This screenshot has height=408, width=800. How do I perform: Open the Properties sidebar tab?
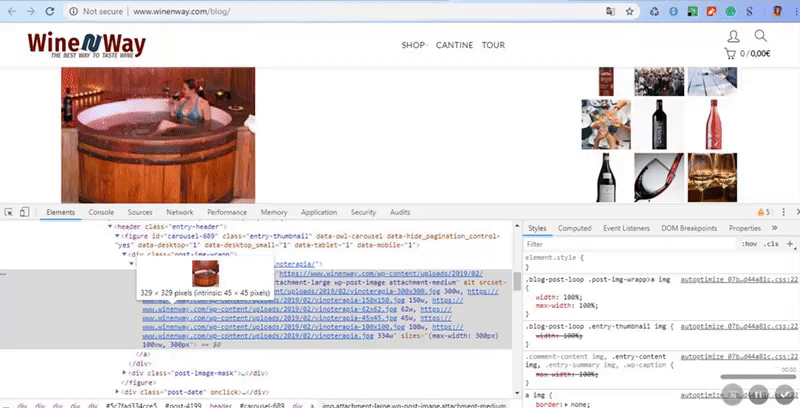(745, 228)
